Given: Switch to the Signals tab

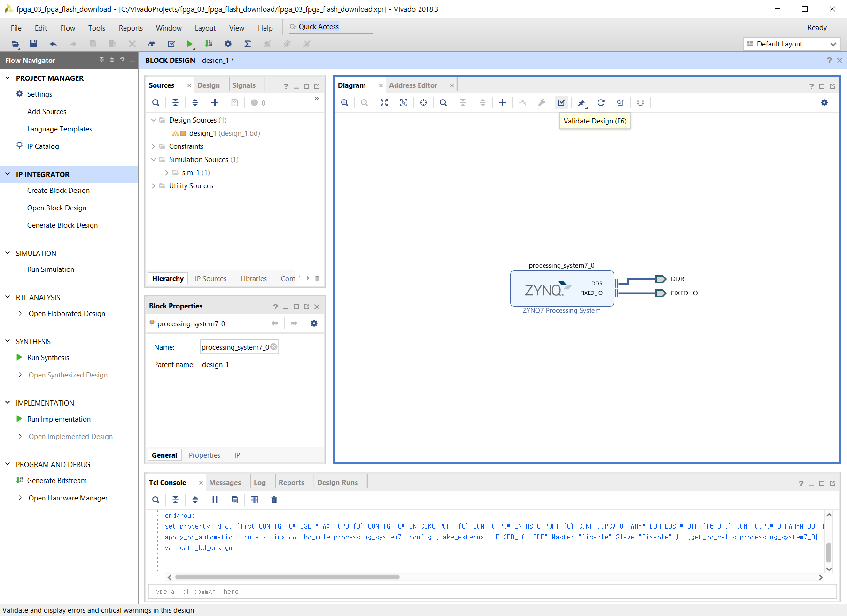Looking at the screenshot, I should (x=244, y=85).
